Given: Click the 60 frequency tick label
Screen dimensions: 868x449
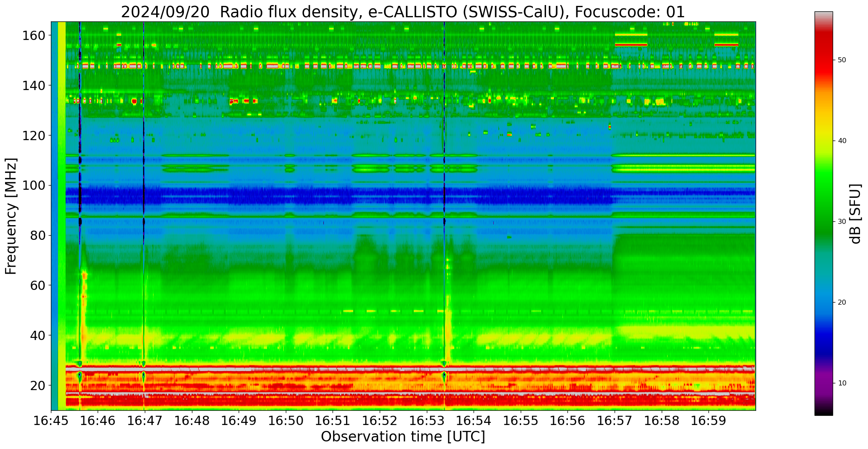Looking at the screenshot, I should [x=37, y=285].
